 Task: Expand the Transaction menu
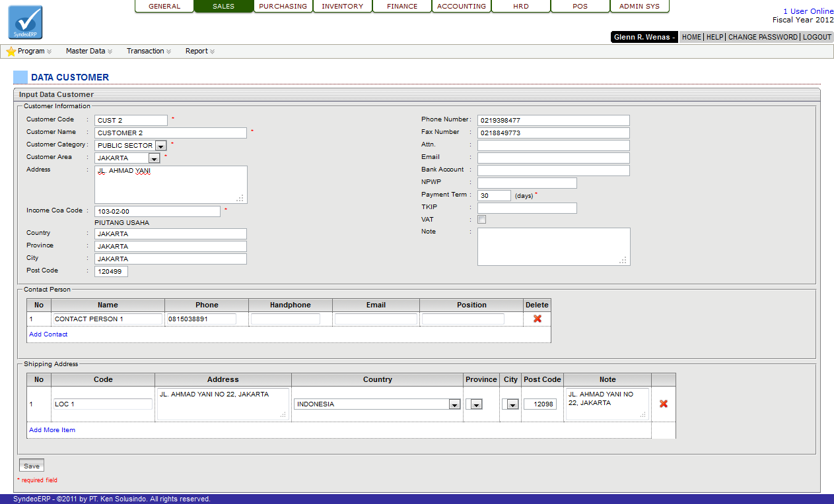pos(149,51)
